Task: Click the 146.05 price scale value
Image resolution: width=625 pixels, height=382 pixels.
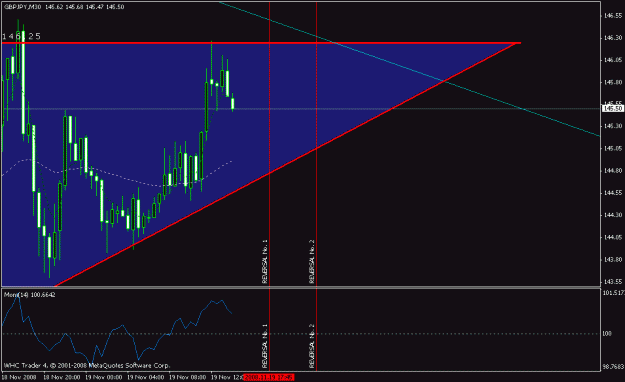Action: [613, 60]
